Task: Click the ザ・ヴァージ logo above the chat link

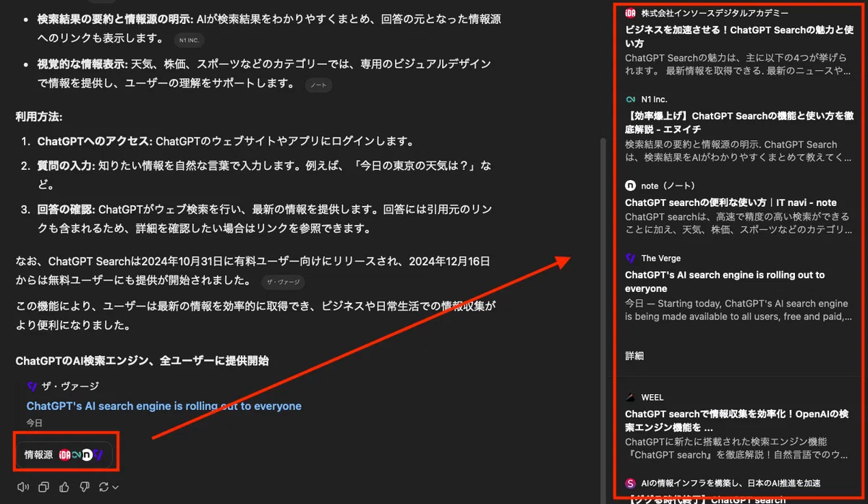Action: pyautogui.click(x=32, y=387)
